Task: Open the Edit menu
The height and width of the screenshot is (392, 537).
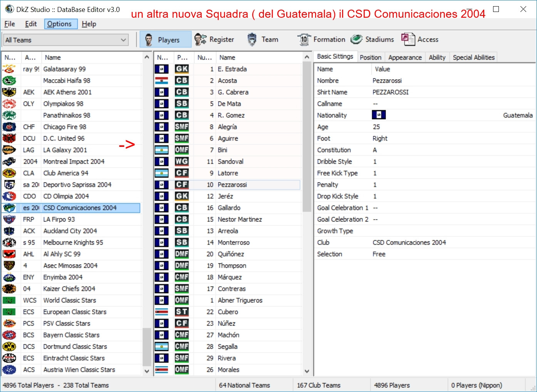Action: pos(31,24)
